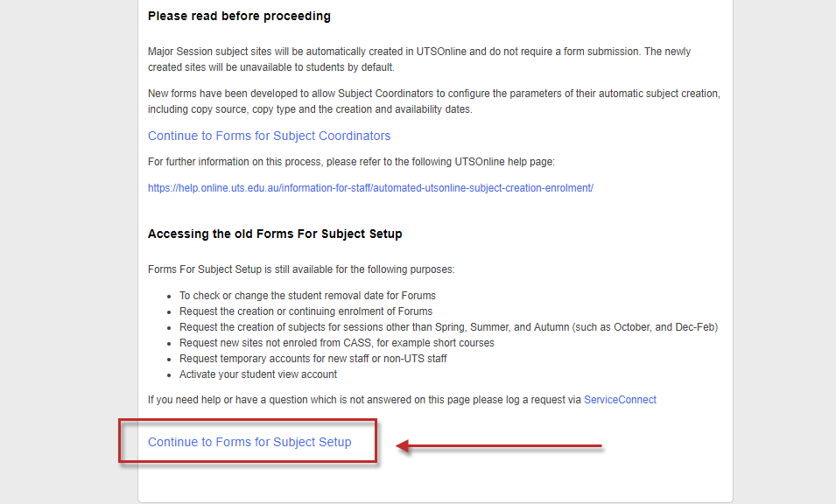Open the help.online.uts.edu.au automated subject creation URL
The width and height of the screenshot is (836, 504).
click(x=370, y=188)
